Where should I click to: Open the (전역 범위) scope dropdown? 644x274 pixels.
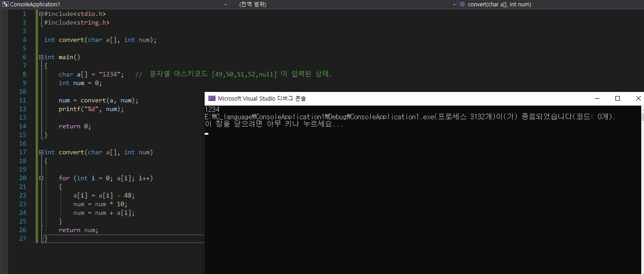click(x=343, y=4)
